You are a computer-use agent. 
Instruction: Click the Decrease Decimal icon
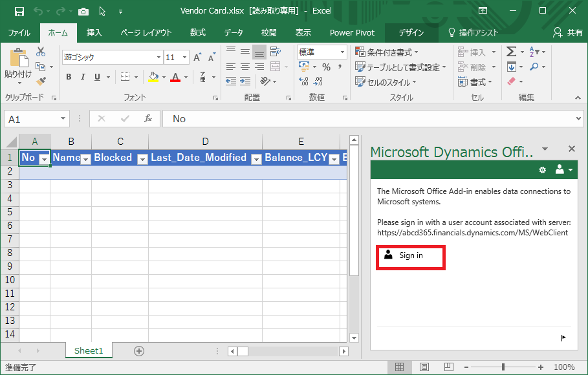click(318, 81)
